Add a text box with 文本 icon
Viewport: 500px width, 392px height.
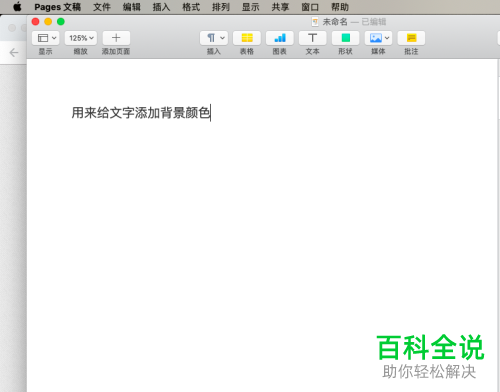point(313,38)
